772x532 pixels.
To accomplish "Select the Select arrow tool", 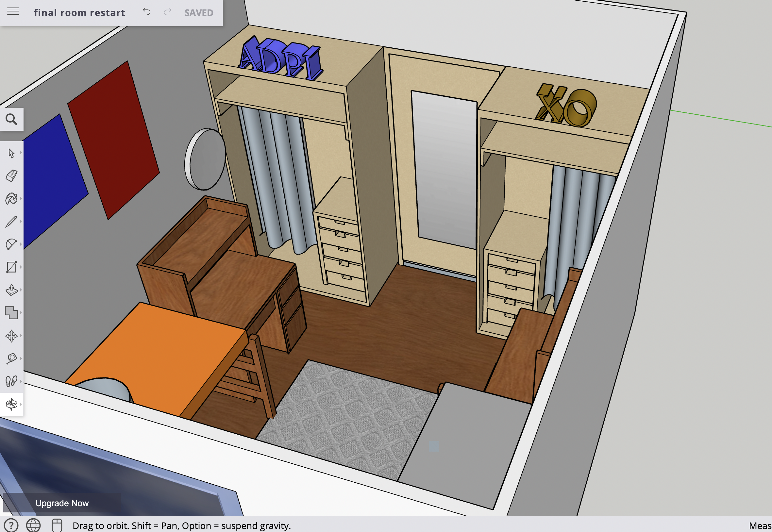I will 11,153.
